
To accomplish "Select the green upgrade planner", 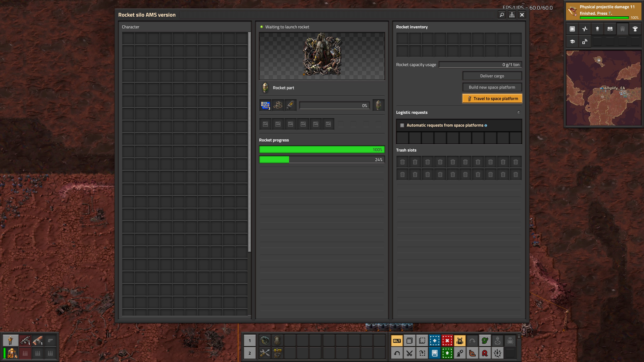I will (447, 353).
